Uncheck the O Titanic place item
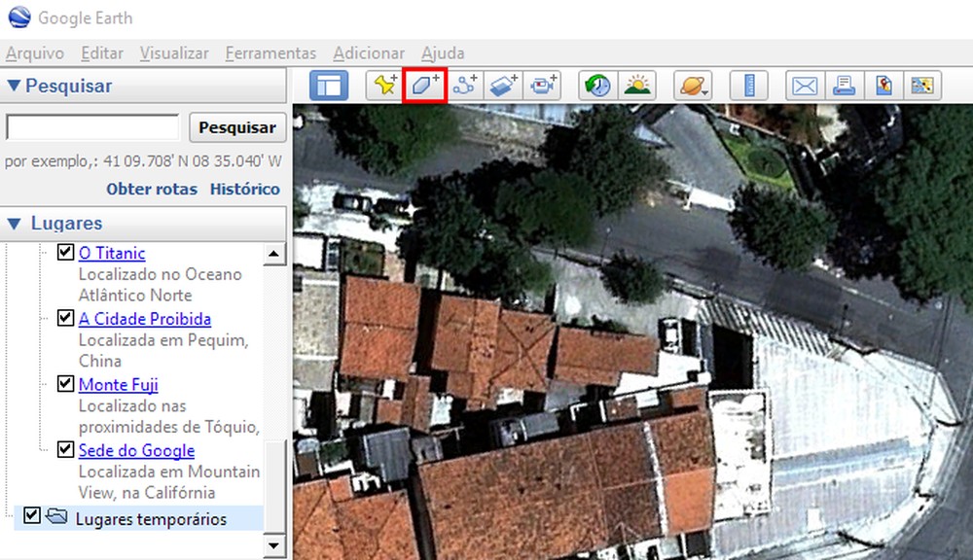The height and width of the screenshot is (560, 973). click(65, 251)
